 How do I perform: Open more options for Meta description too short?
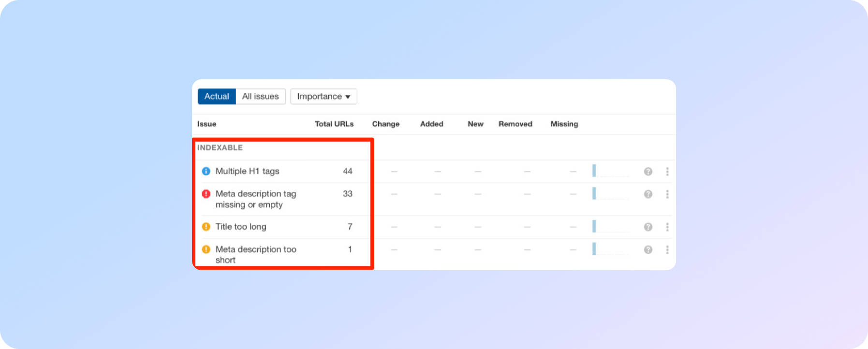(667, 249)
